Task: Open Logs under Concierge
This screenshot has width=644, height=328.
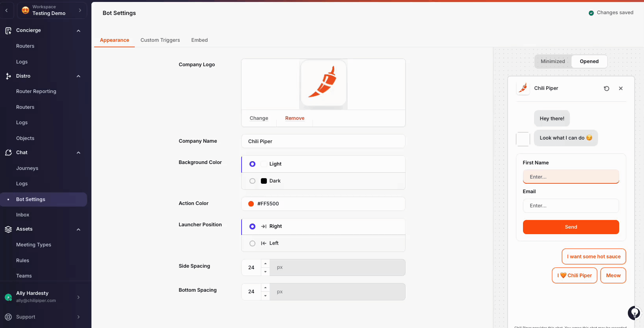Action: [22, 62]
